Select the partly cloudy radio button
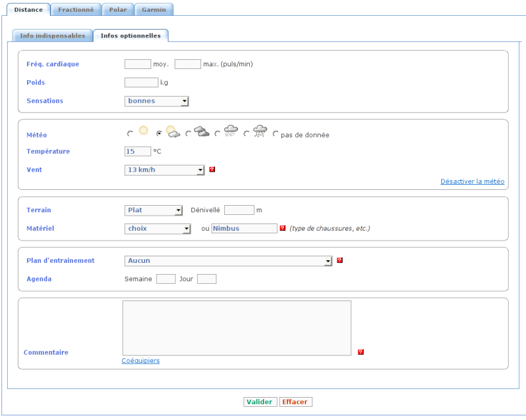 [x=159, y=133]
